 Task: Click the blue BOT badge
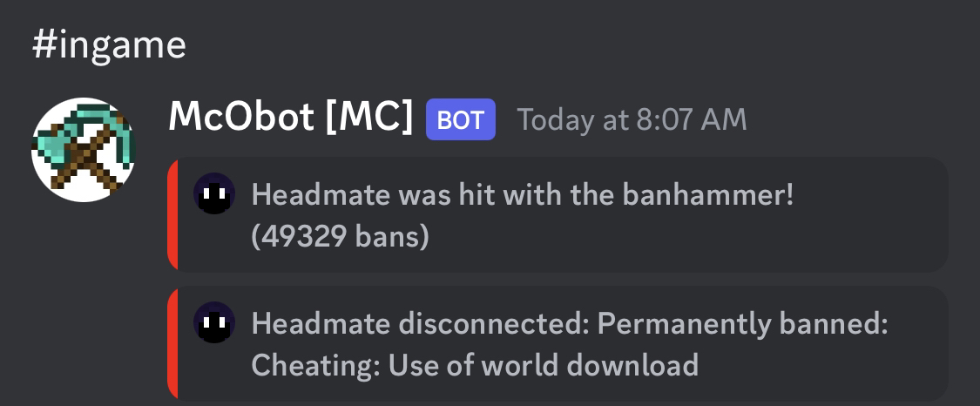460,119
